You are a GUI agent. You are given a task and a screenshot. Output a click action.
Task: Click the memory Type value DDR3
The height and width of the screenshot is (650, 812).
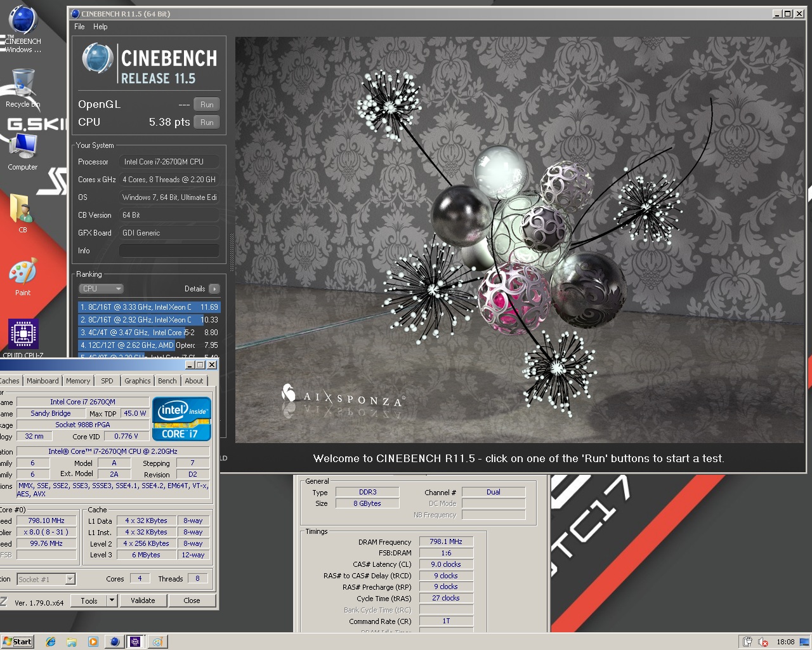[x=367, y=492]
